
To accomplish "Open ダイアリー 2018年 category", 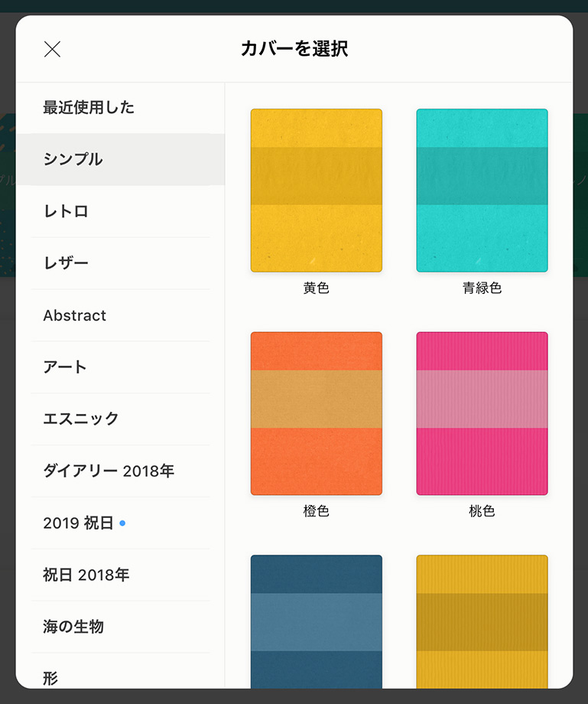I will click(120, 471).
